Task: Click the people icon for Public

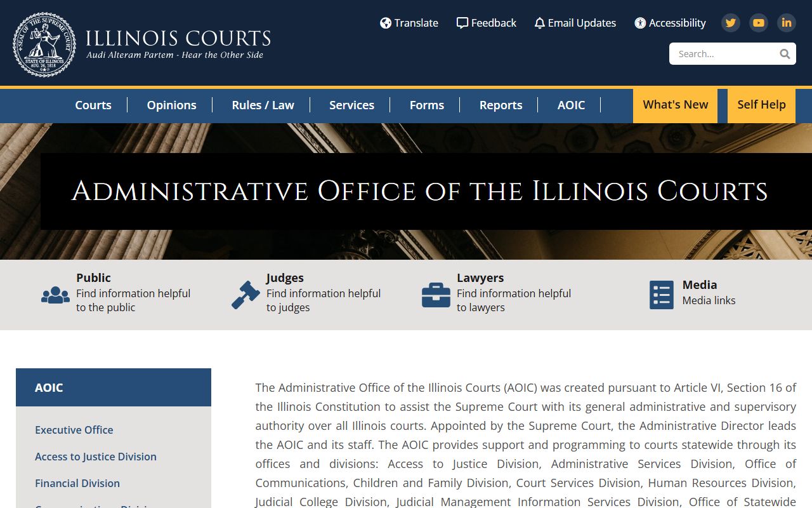Action: tap(55, 295)
